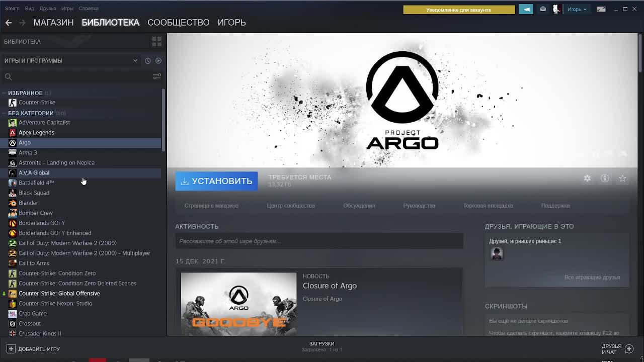
Task: Open advanced filter settings icon
Action: click(x=157, y=76)
